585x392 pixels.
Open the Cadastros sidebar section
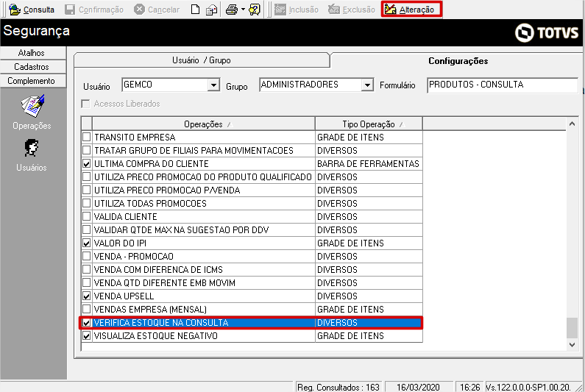pyautogui.click(x=33, y=67)
